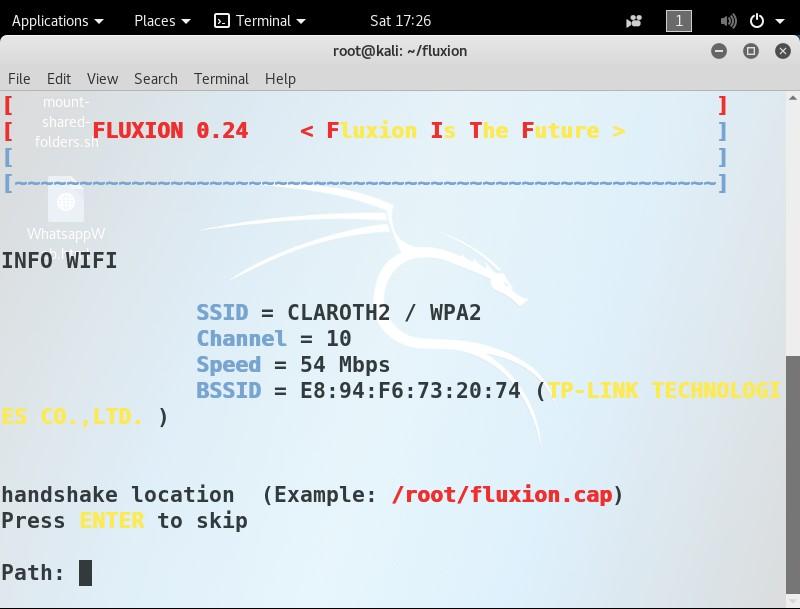Click the BSSID value E8:94:F6:73:20:74
This screenshot has height=609, width=800.
click(x=410, y=391)
